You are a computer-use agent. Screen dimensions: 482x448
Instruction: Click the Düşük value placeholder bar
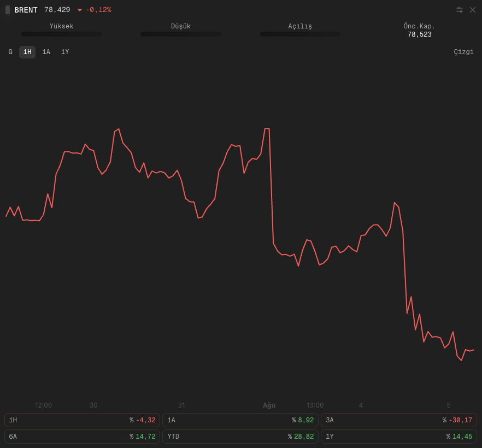(181, 34)
